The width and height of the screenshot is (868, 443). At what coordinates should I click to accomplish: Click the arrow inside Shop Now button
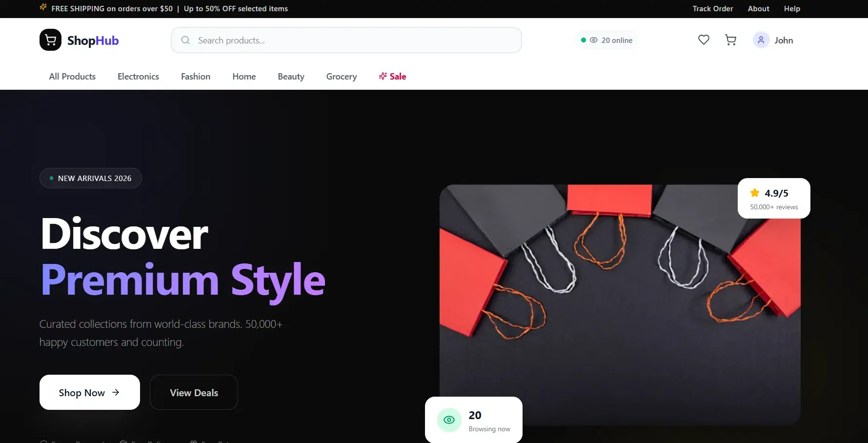116,392
